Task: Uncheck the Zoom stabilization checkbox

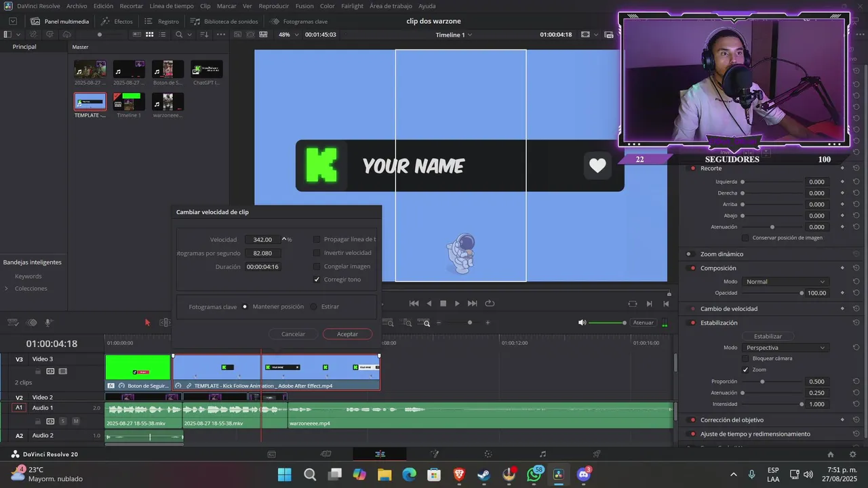Action: [745, 369]
